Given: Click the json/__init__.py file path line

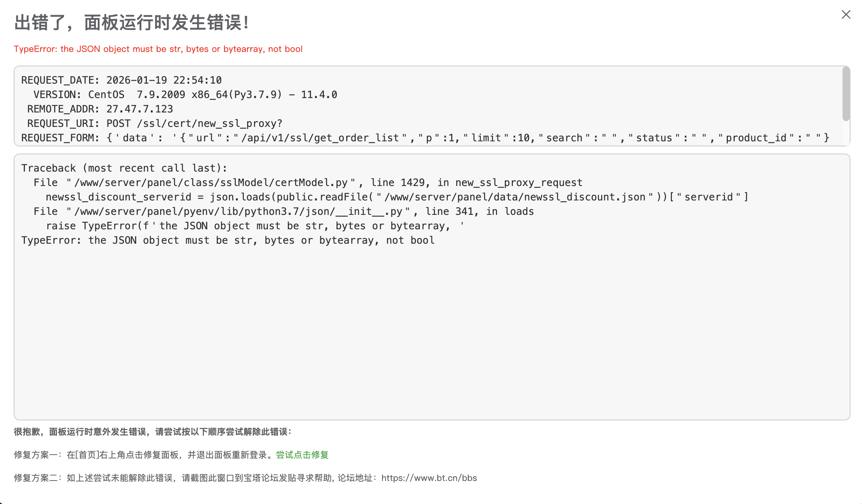Looking at the screenshot, I should coord(283,211).
